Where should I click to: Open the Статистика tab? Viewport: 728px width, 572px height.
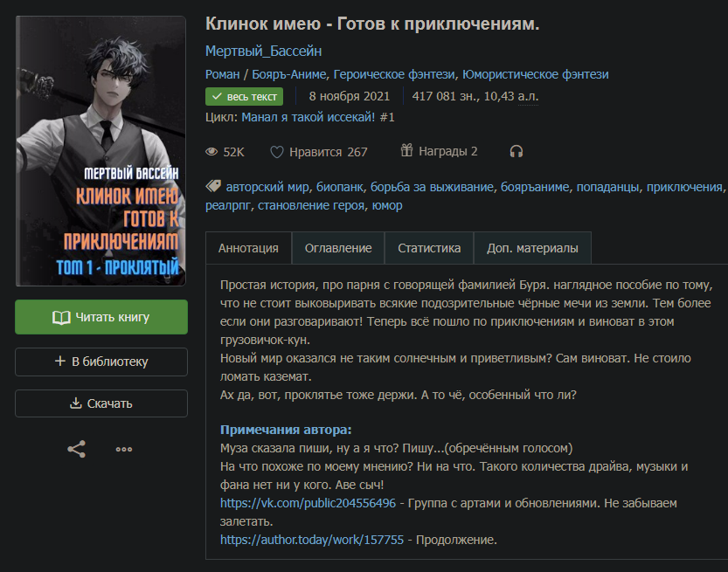pyautogui.click(x=429, y=248)
